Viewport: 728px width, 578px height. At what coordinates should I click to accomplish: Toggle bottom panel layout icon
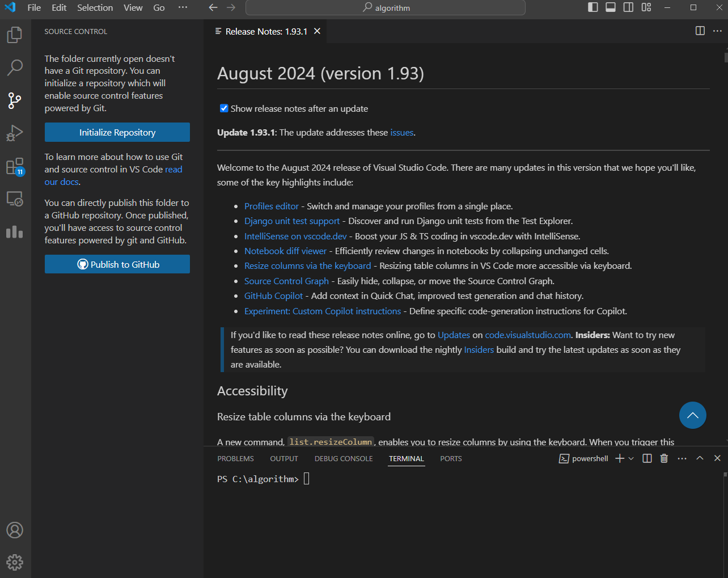[611, 7]
